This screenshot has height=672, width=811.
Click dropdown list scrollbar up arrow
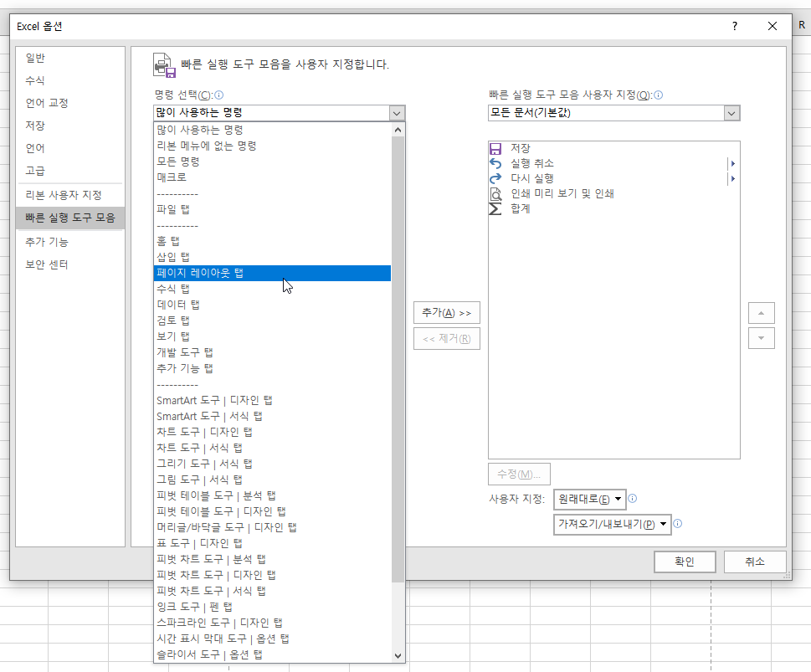click(x=398, y=130)
